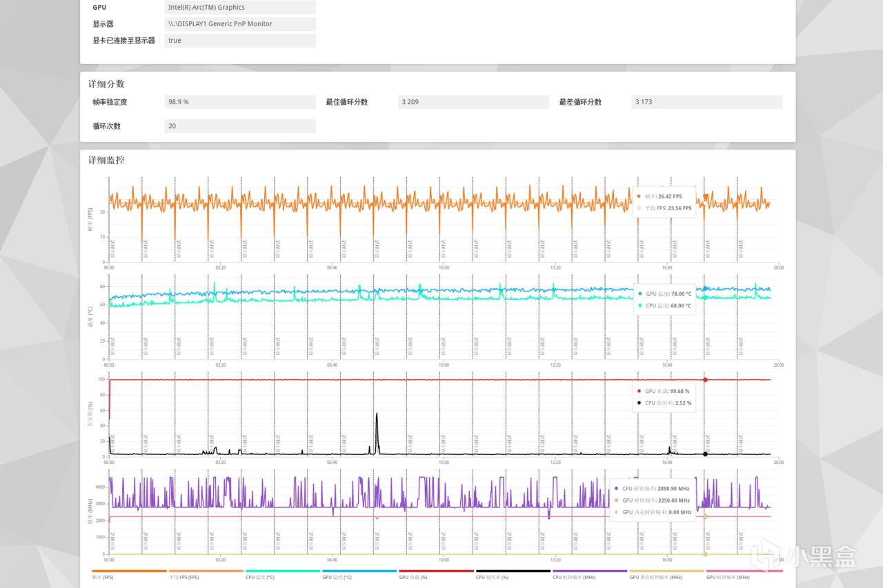Click the 帧率稳定度 label
Image resolution: width=883 pixels, height=588 pixels.
(x=110, y=102)
